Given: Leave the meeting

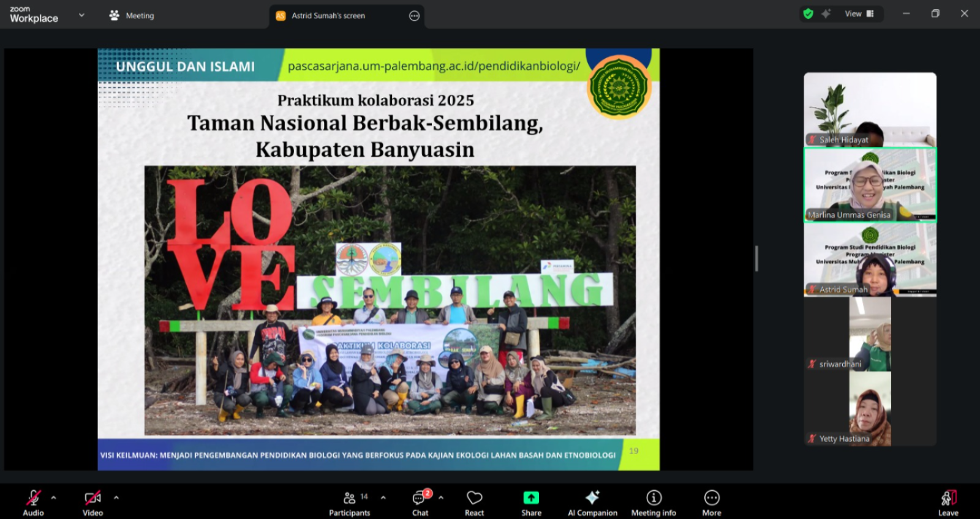Looking at the screenshot, I should click(948, 502).
